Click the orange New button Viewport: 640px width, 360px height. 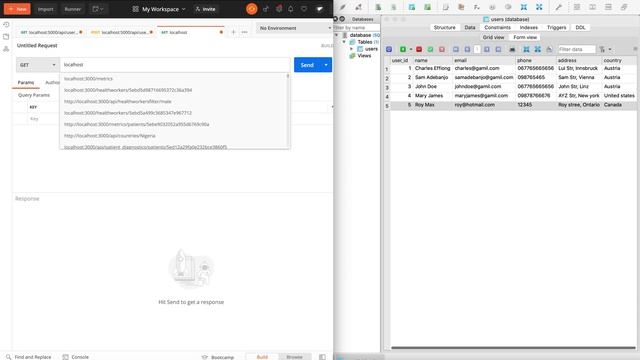[17, 9]
